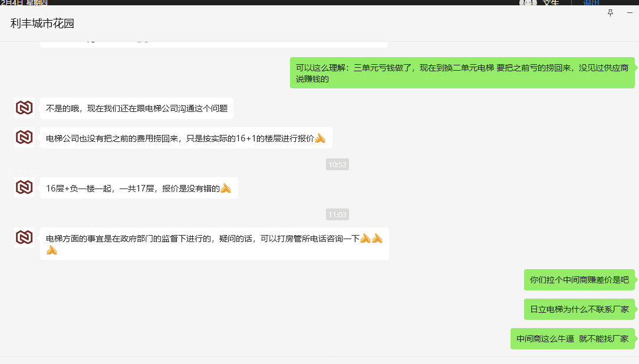
Task: Select sent message "你们拉个中间商赚差价是吧"
Action: pyautogui.click(x=579, y=280)
